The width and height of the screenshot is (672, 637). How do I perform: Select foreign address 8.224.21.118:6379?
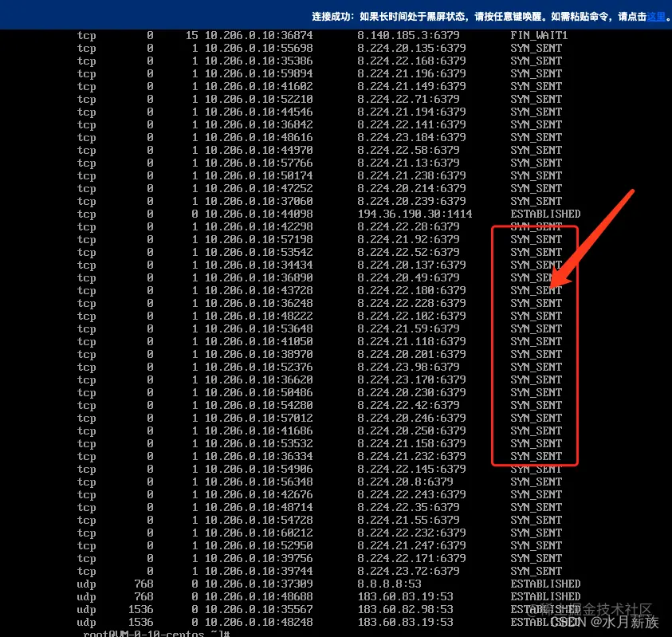(x=412, y=342)
